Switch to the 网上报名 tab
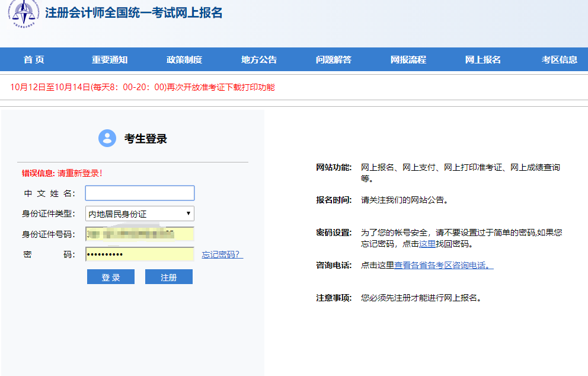 tap(483, 59)
